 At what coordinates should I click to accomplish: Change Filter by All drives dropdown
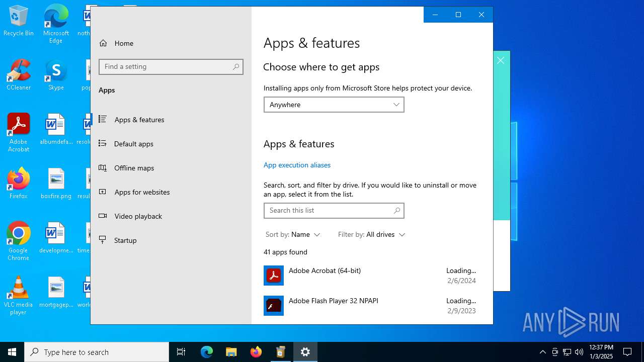tap(371, 235)
